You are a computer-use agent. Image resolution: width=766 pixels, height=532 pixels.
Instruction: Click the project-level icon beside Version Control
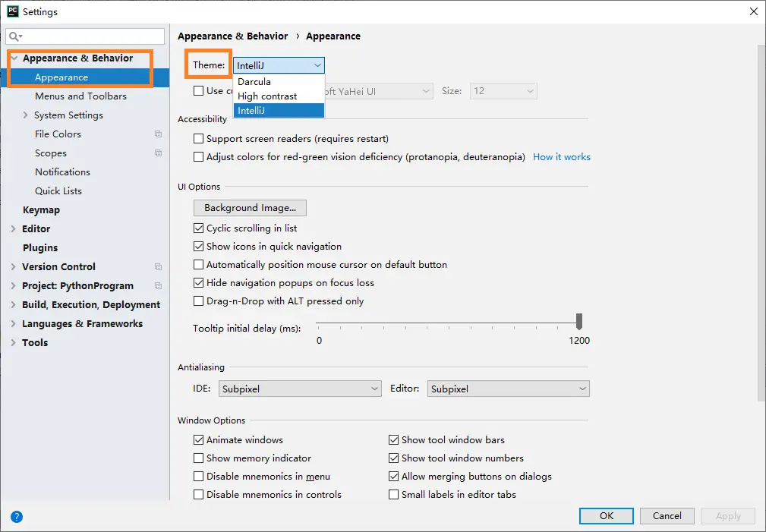tap(158, 266)
